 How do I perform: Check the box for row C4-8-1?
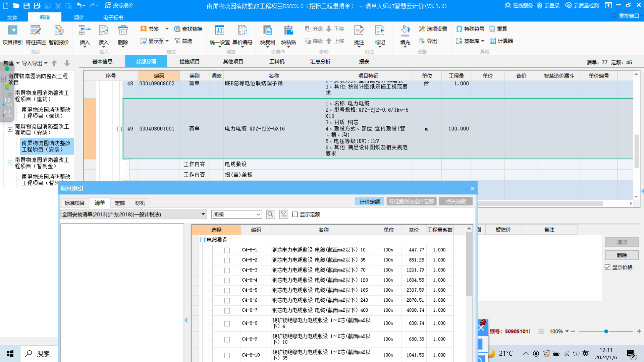coord(227,250)
